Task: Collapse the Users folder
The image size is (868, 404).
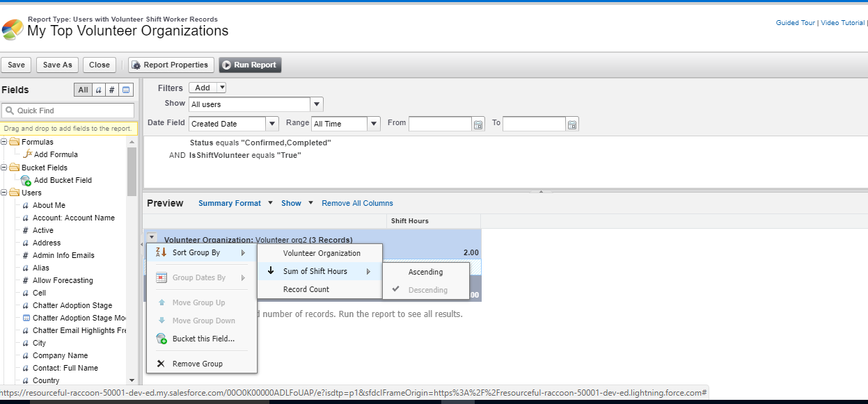Action: point(4,193)
